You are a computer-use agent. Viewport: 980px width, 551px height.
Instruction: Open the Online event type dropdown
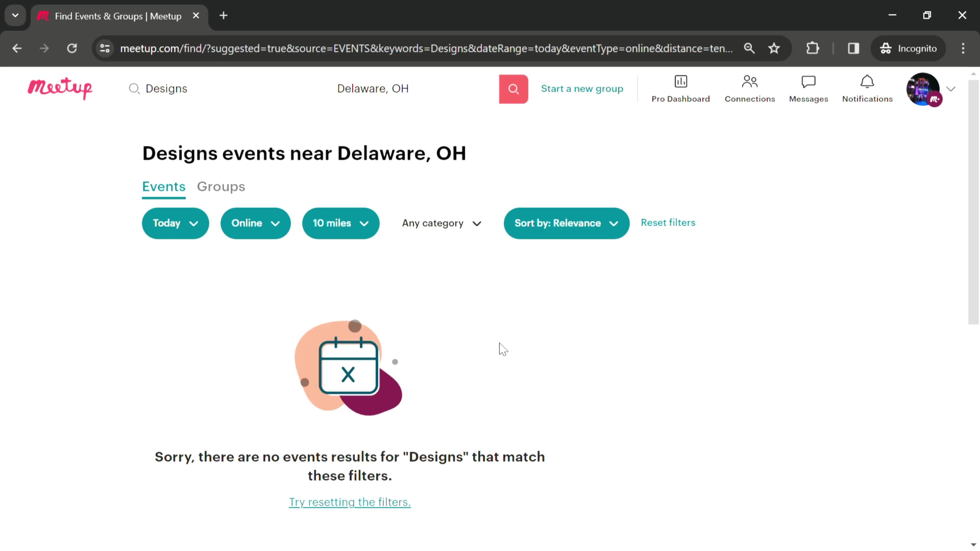256,223
